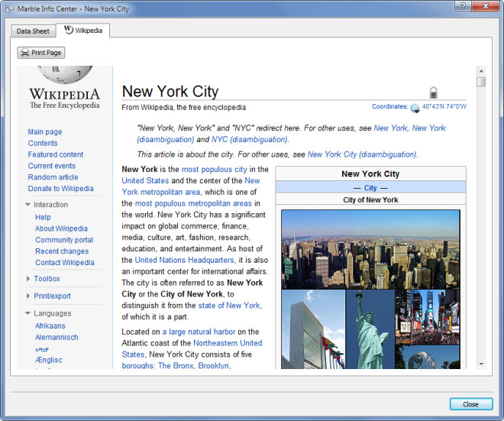Image resolution: width=504 pixels, height=421 pixels.
Task: Open United Nations Headquarters link
Action: click(185, 261)
